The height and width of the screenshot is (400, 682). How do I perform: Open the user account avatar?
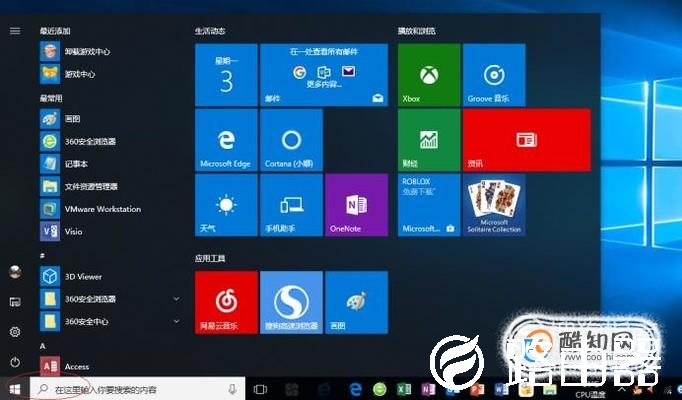[15, 272]
